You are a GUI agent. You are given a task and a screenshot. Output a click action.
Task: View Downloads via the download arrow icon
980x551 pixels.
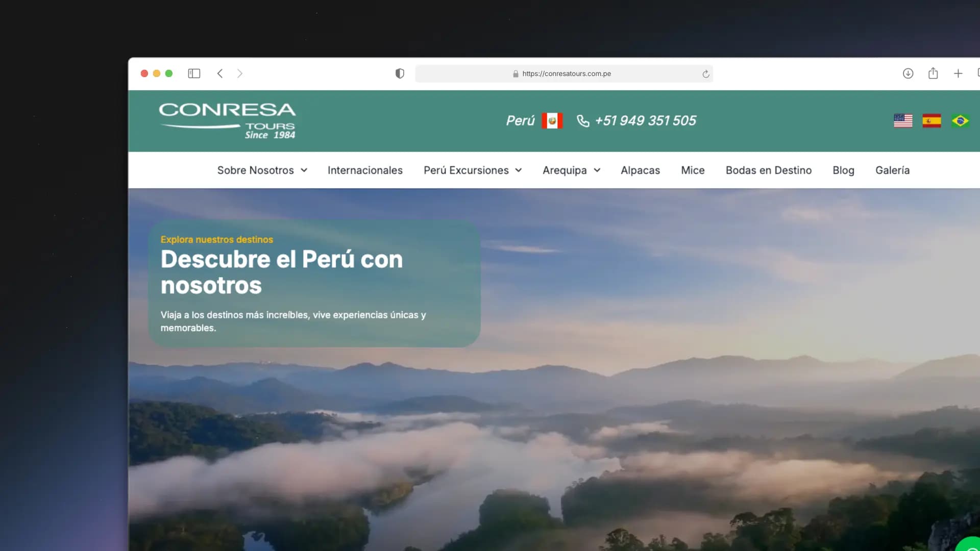coord(909,73)
